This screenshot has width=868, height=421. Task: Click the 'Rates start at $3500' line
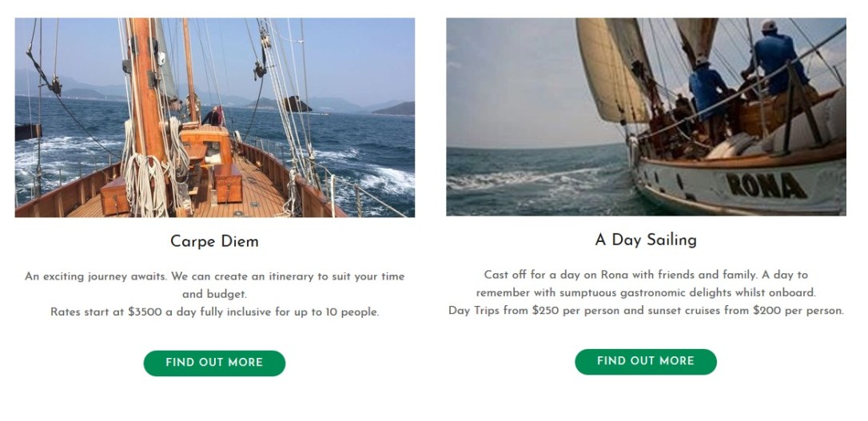click(215, 312)
